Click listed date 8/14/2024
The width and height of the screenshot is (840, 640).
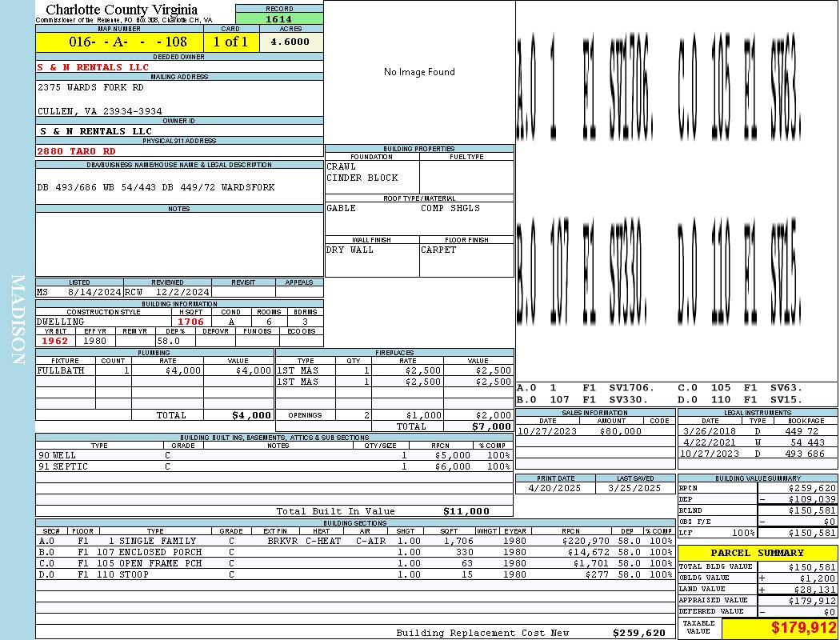tap(94, 293)
